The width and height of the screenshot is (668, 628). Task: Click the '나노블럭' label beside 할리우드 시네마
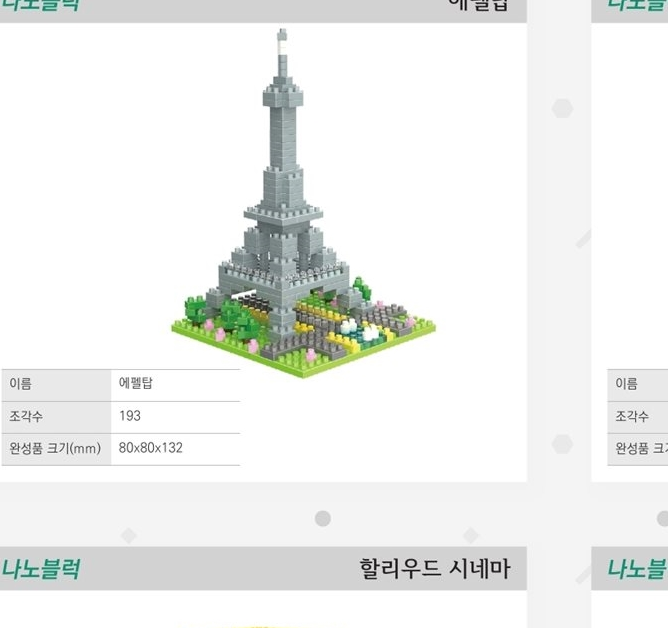[40, 569]
